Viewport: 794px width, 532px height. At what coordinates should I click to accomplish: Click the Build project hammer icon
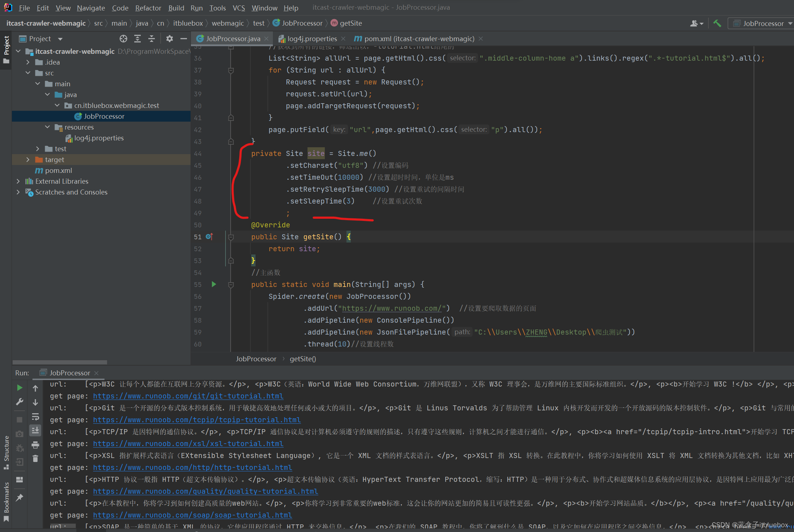(717, 23)
